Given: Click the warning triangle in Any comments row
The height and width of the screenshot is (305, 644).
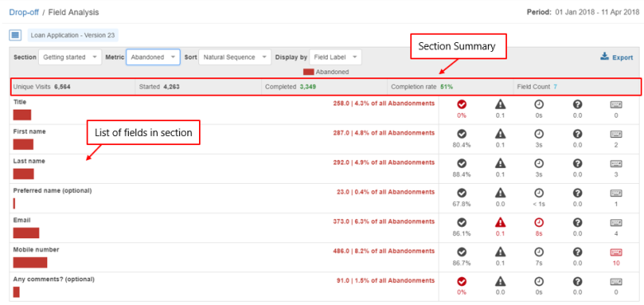Looking at the screenshot, I should 500,281.
